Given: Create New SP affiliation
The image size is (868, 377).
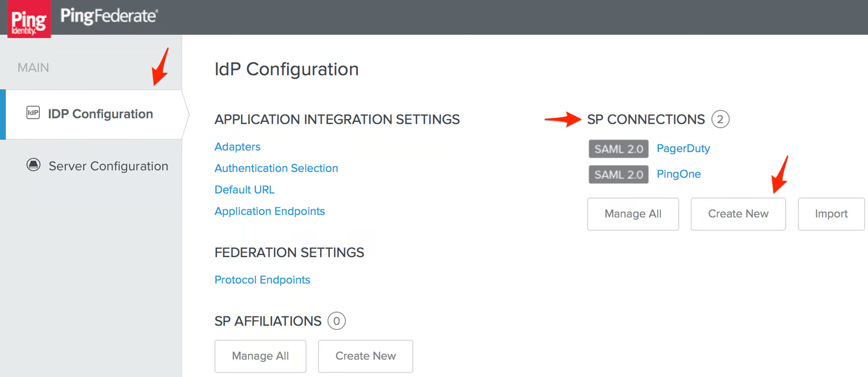Looking at the screenshot, I should click(x=365, y=356).
